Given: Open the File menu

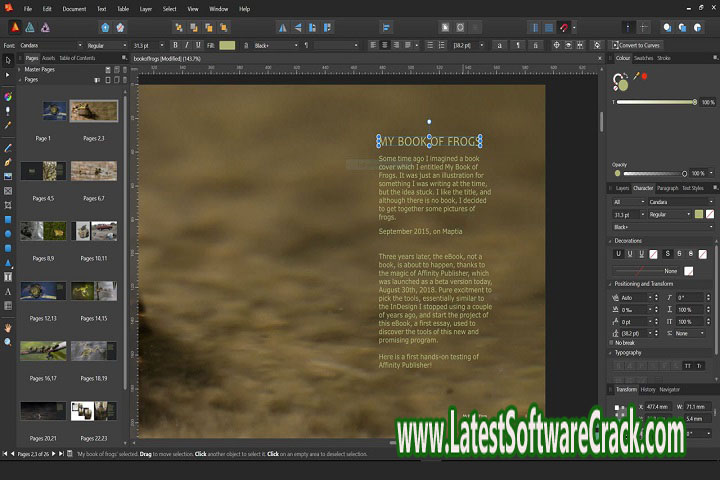Looking at the screenshot, I should point(28,9).
